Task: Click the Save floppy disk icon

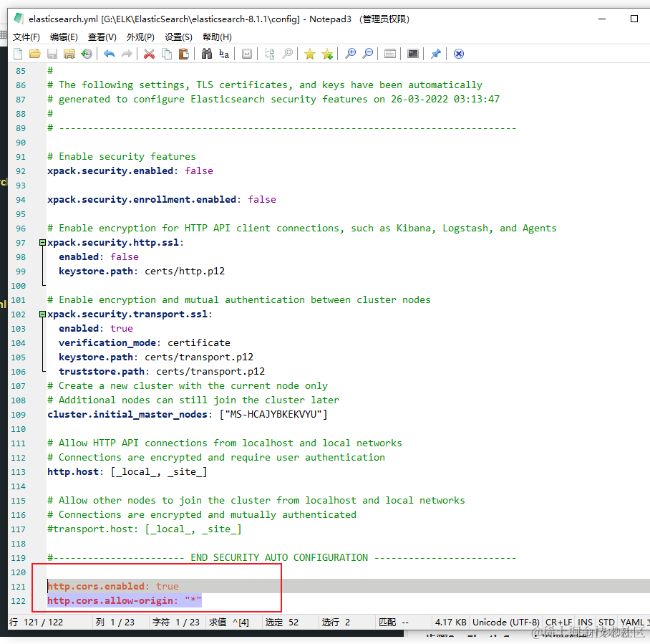Action: click(x=52, y=54)
